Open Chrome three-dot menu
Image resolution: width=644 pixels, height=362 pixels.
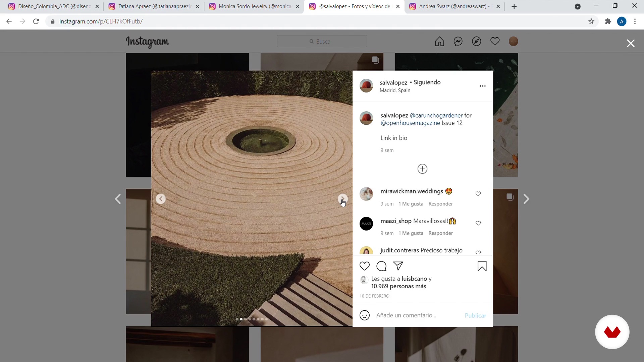coord(635,21)
